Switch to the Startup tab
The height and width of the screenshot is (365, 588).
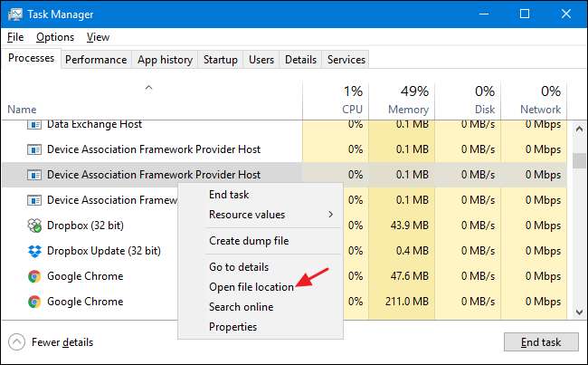[221, 60]
